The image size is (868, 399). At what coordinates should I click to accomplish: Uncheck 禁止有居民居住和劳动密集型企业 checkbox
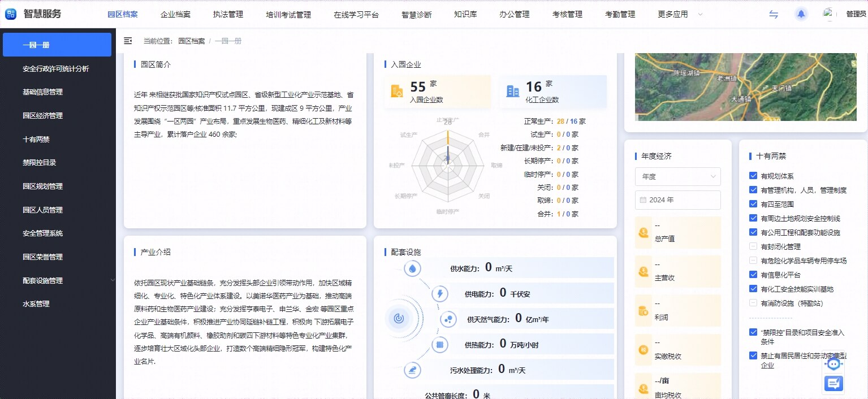753,355
